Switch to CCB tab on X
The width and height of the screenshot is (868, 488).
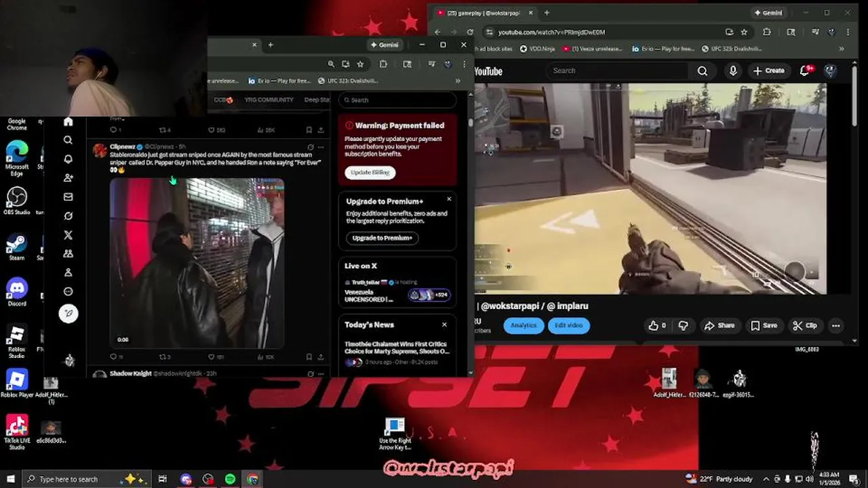coord(223,100)
